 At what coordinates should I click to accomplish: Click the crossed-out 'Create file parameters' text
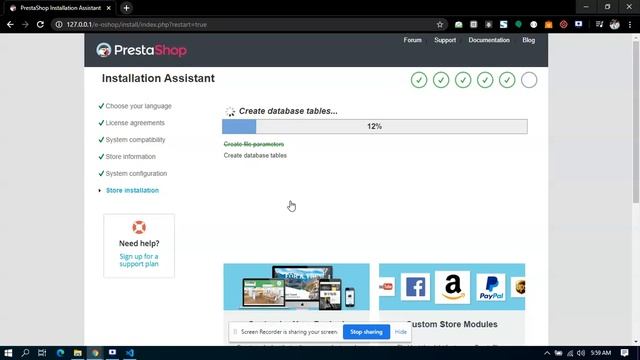[254, 144]
